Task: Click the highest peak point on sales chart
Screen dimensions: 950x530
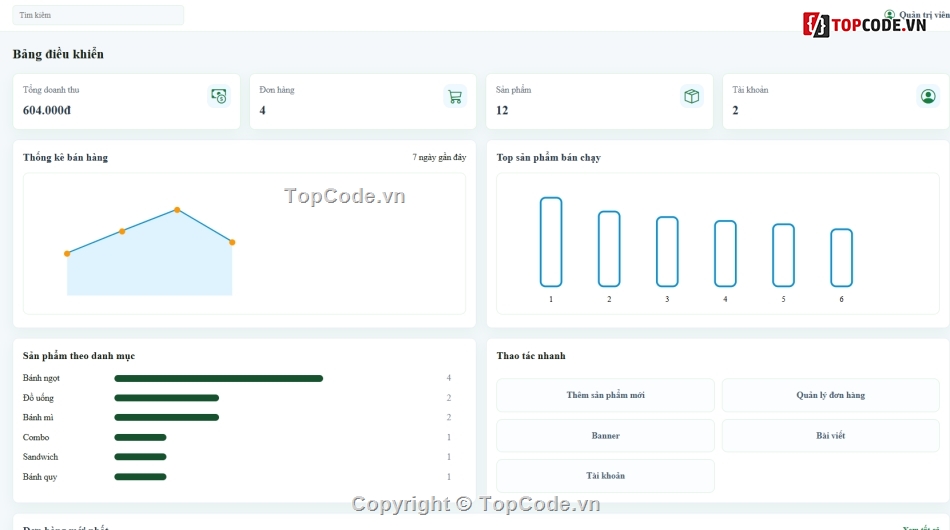Action: 177,210
